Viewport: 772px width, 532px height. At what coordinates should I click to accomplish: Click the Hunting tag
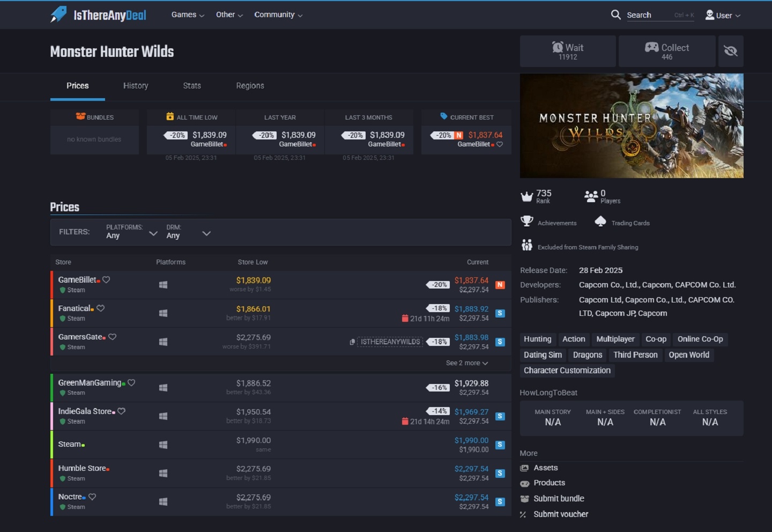[x=537, y=339]
